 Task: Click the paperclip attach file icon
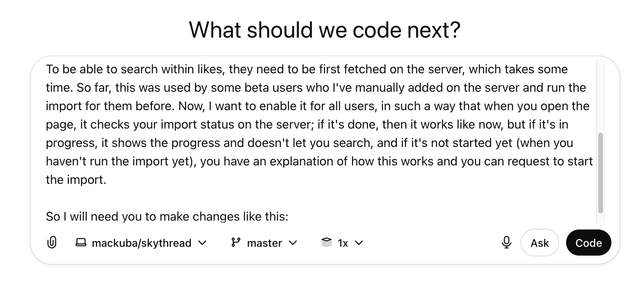click(x=52, y=243)
